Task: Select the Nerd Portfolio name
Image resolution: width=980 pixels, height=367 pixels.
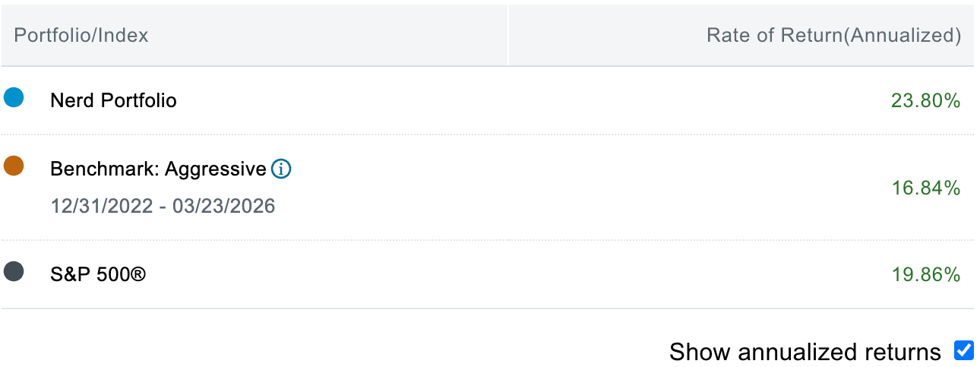Action: [113, 100]
